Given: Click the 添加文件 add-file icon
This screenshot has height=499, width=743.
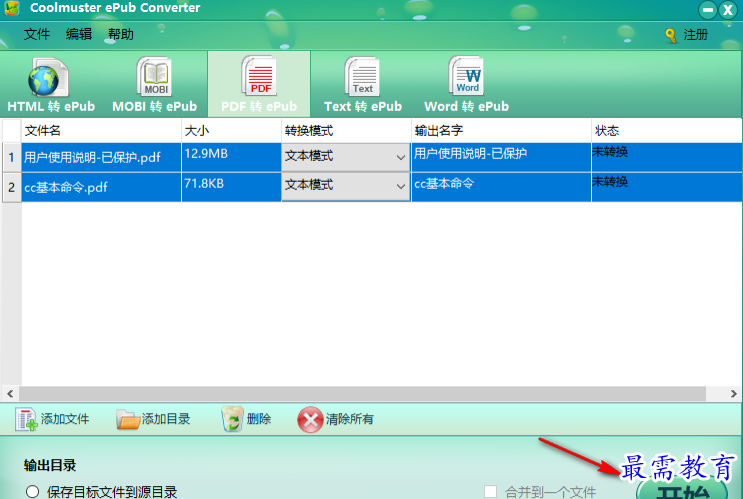Looking at the screenshot, I should pyautogui.click(x=26, y=419).
